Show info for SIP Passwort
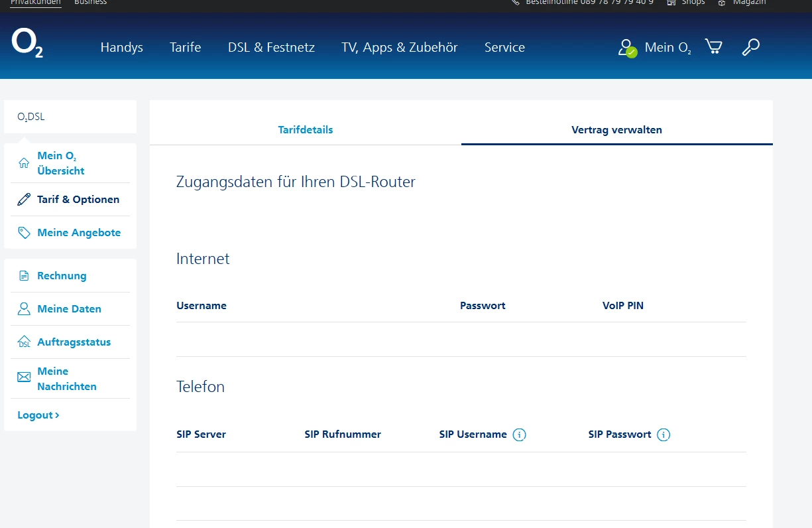This screenshot has width=812, height=528. click(x=664, y=435)
